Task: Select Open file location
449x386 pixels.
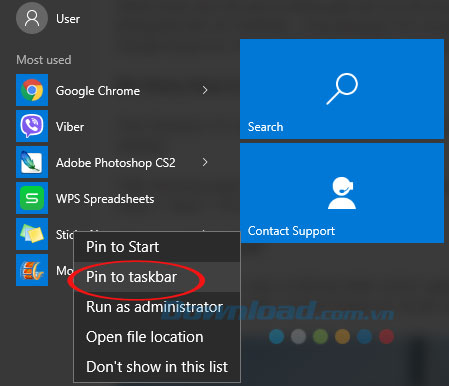Action: pyautogui.click(x=157, y=337)
